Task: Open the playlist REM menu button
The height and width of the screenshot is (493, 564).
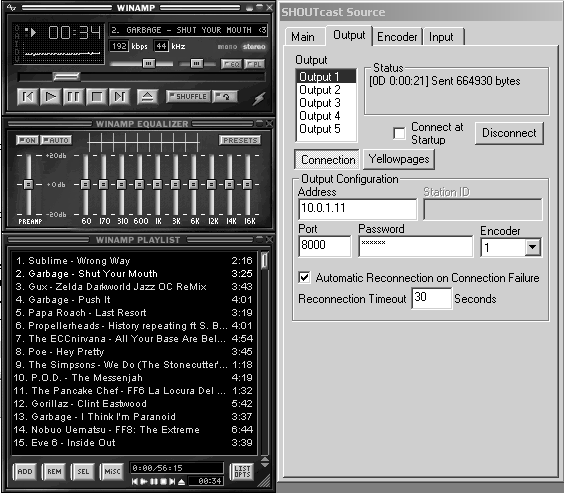Action: (x=54, y=471)
